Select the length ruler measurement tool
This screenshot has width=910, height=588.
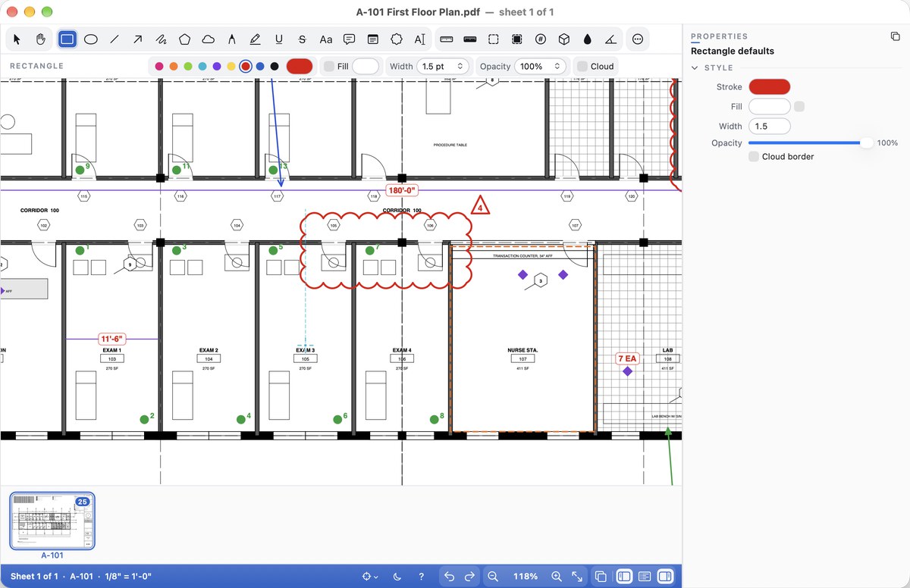[446, 39]
